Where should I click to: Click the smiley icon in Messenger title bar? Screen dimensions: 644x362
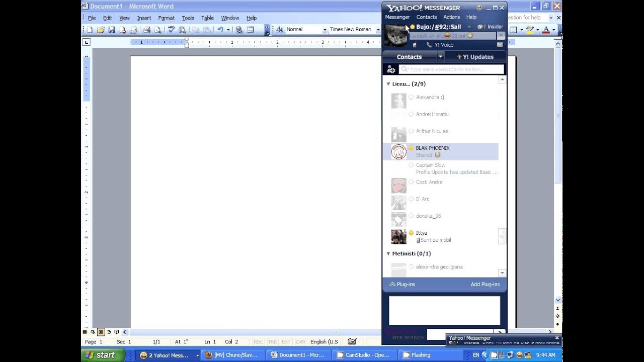click(479, 8)
